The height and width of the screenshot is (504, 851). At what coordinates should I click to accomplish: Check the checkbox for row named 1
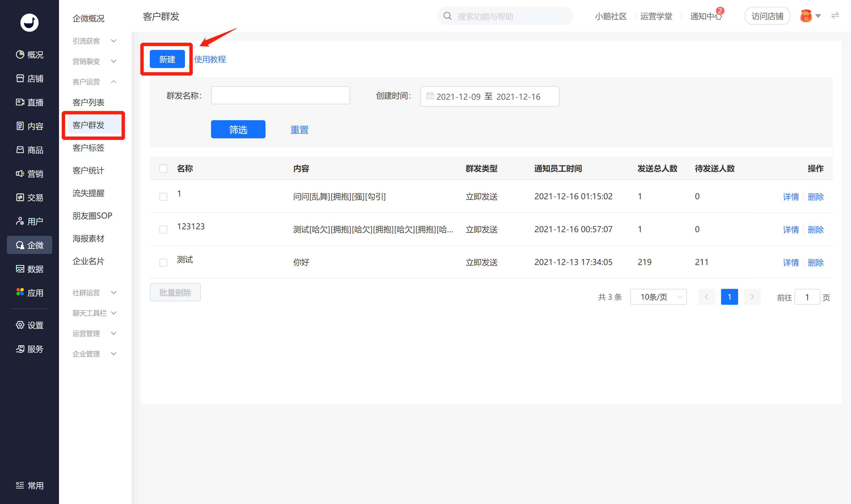163,197
